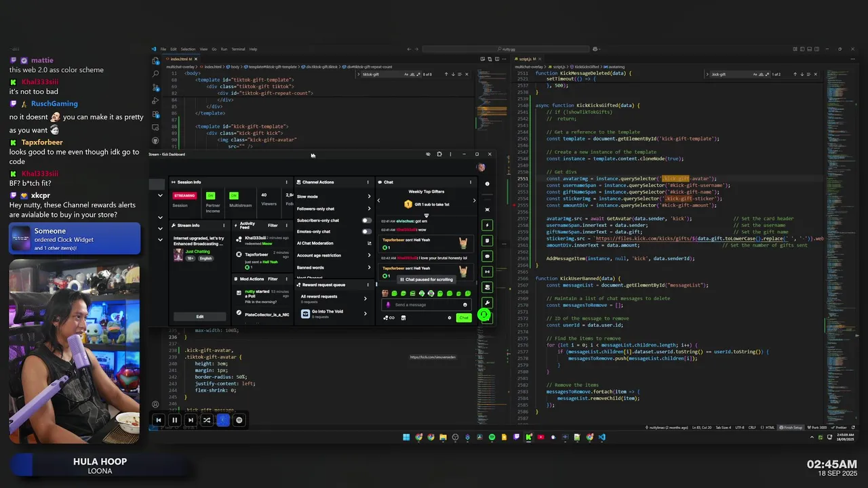Open VS Code Search in activity bar
The image size is (868, 488).
(x=155, y=74)
